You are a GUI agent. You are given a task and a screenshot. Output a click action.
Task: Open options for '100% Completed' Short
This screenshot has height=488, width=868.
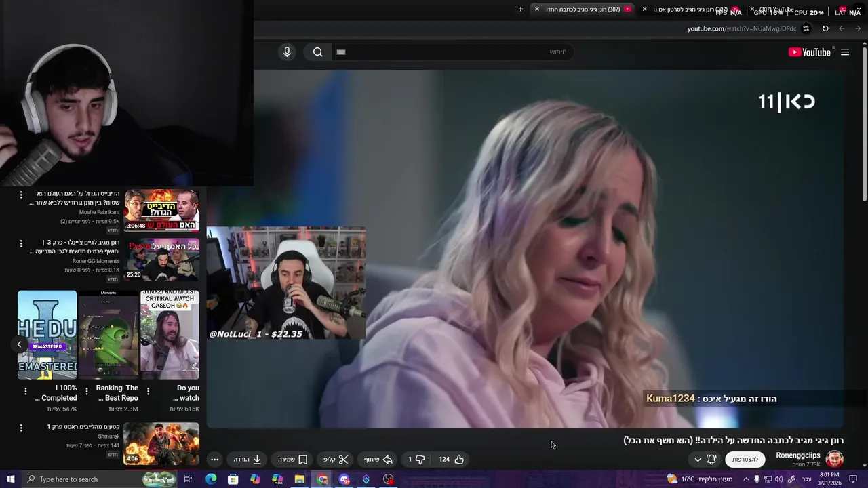pos(26,391)
